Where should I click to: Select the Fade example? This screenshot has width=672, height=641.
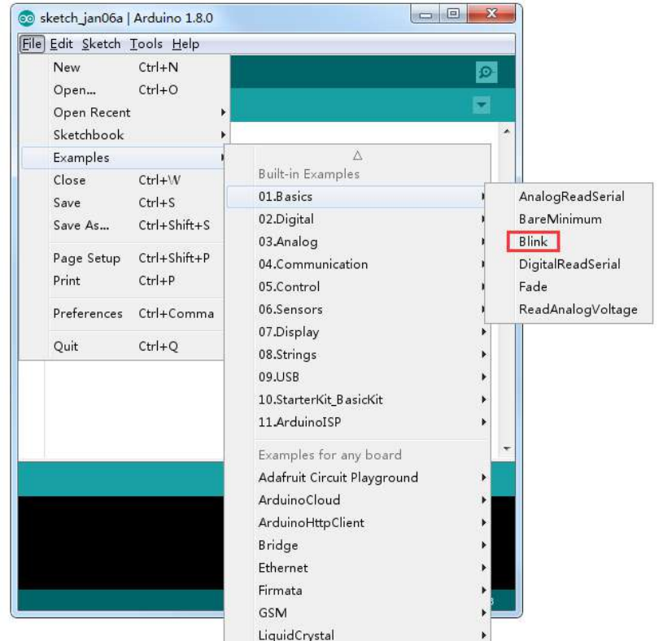click(569, 287)
